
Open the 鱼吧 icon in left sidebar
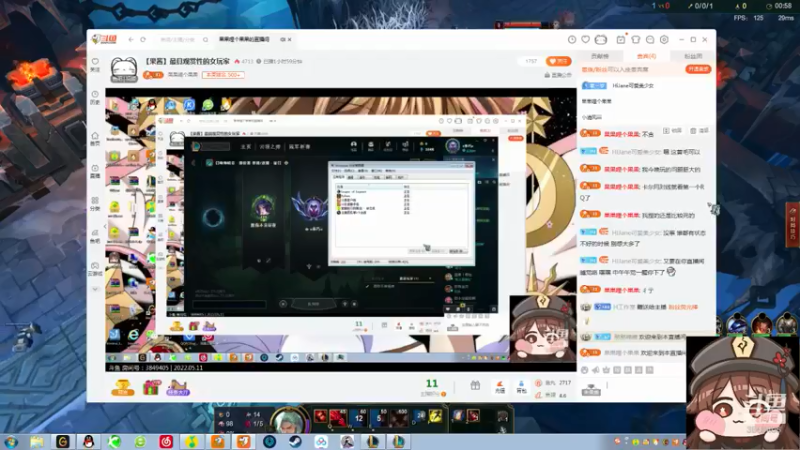95,236
